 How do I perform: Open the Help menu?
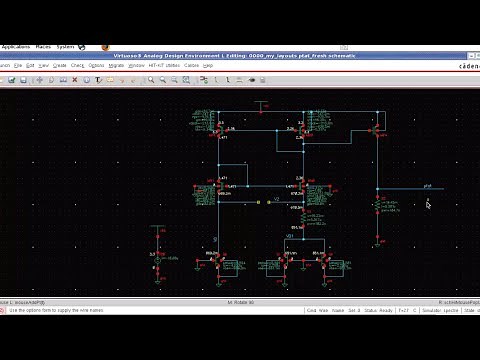pyautogui.click(x=208, y=65)
